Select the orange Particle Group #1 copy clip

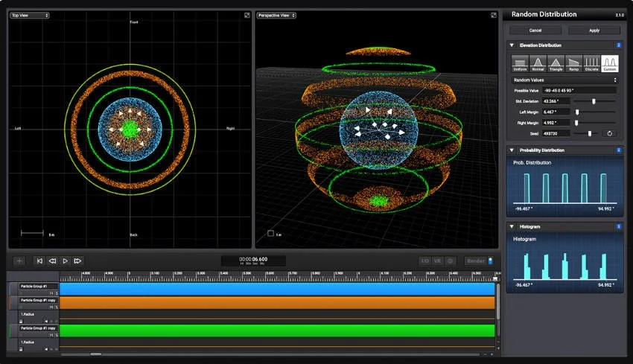click(x=277, y=303)
